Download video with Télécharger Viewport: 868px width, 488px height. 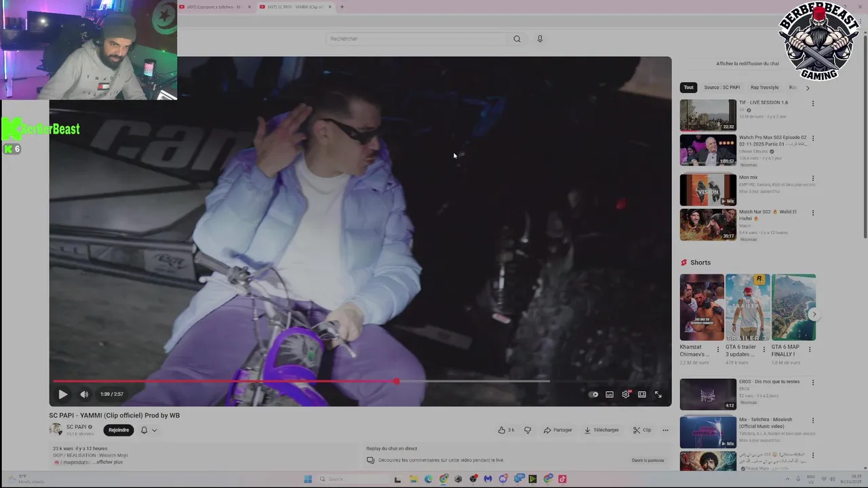coord(601,430)
